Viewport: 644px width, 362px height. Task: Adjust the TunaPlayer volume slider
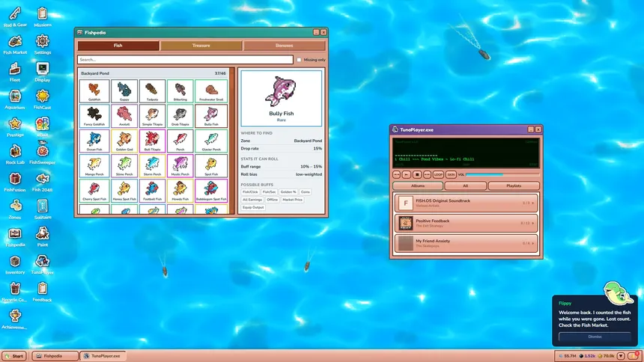tap(502, 174)
